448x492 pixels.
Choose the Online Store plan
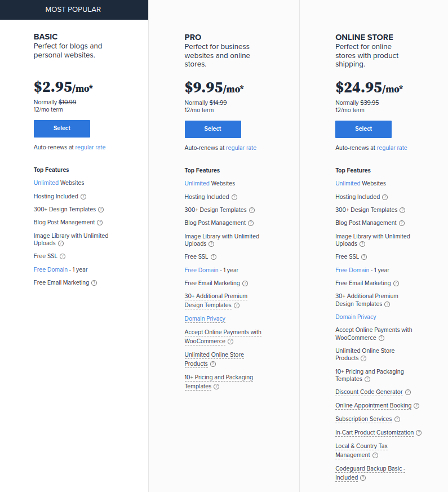[363, 129]
